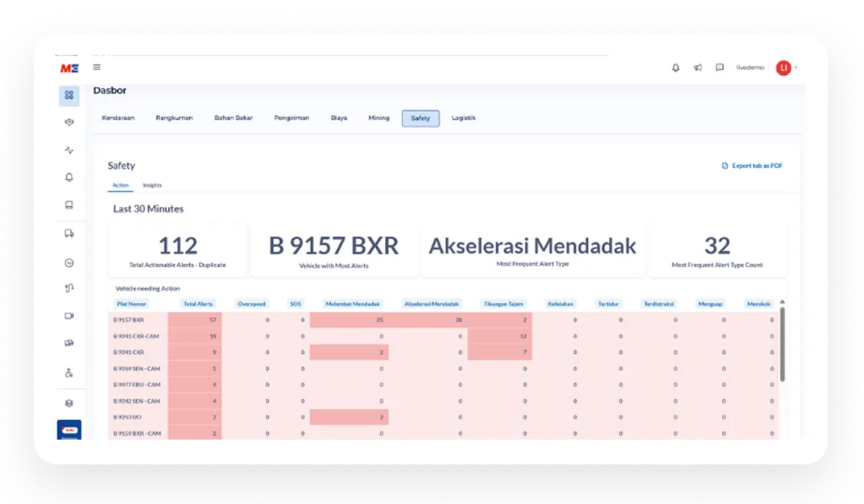Select row B 9241 CXR-CAM plate
Viewport: 864px width, 504px height.
(x=136, y=336)
